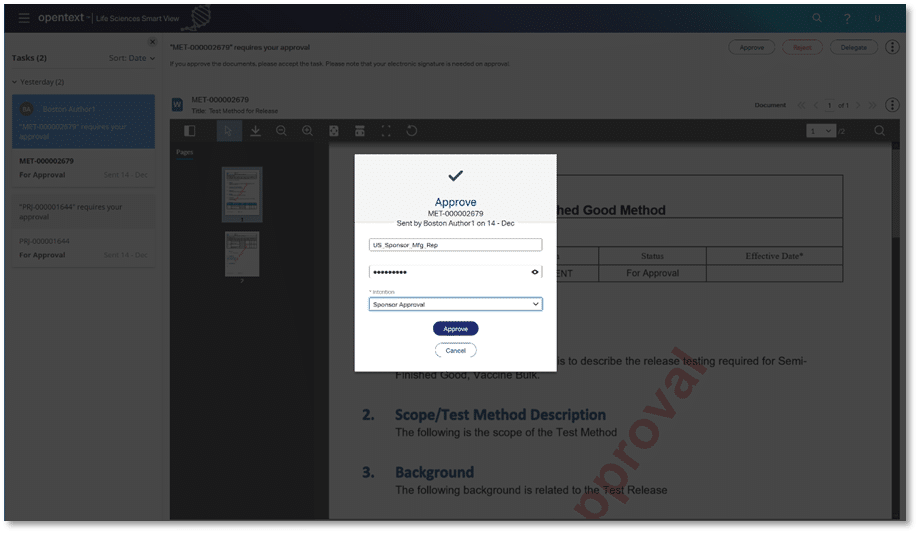Open the Intention Sponsor Approval dropdown
Viewport: 919px width, 534px height.
pyautogui.click(x=455, y=304)
